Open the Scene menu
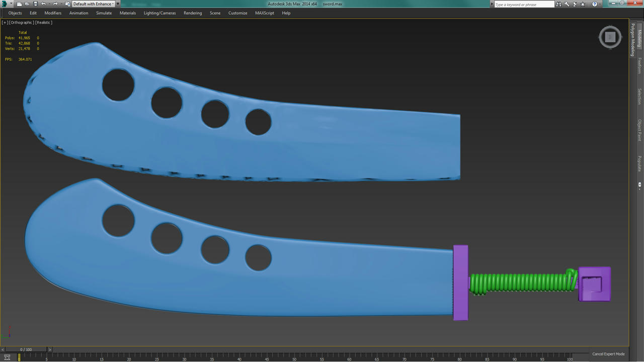The image size is (644, 362). 215,13
